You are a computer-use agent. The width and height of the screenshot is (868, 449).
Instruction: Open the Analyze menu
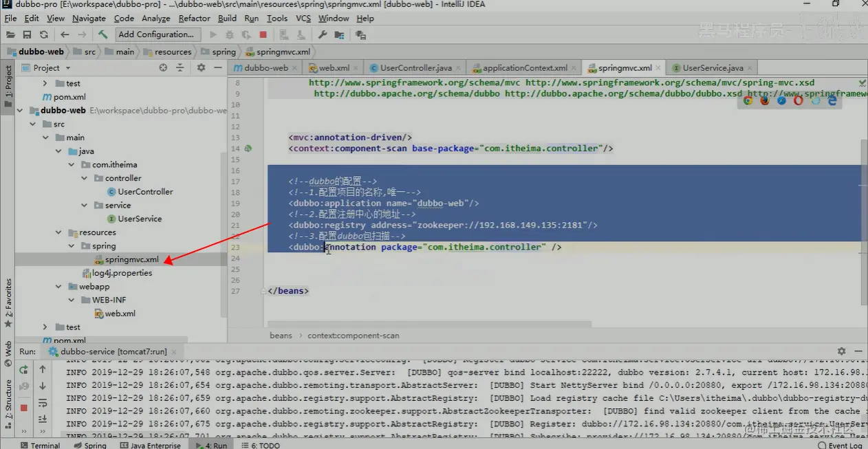(x=156, y=19)
